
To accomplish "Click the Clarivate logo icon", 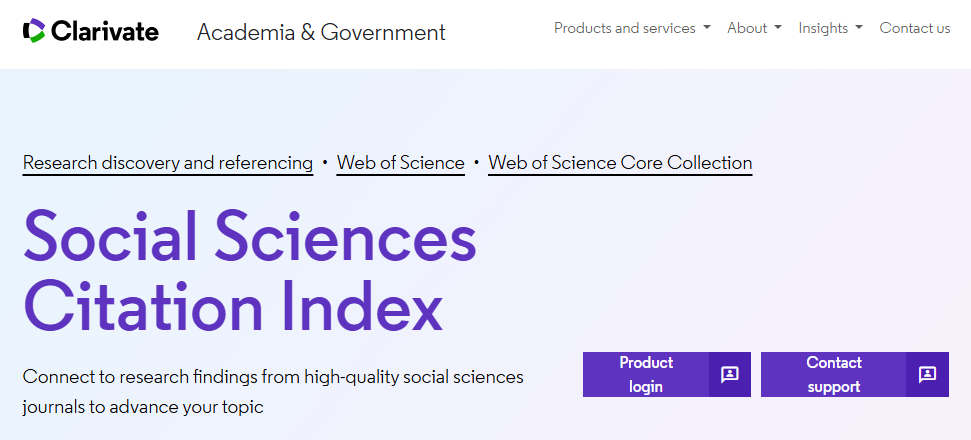I will tap(33, 31).
